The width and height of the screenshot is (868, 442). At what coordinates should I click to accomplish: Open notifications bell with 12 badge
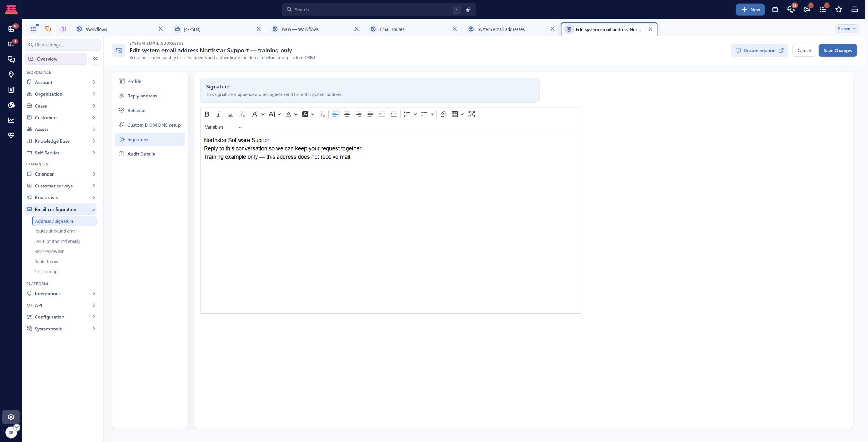coord(791,10)
